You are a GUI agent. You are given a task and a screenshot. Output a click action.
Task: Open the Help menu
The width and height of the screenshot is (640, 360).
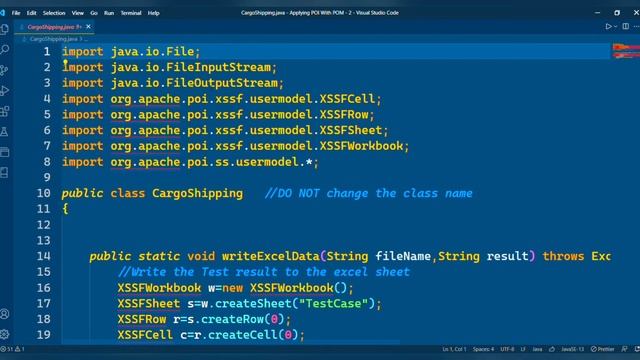point(153,13)
